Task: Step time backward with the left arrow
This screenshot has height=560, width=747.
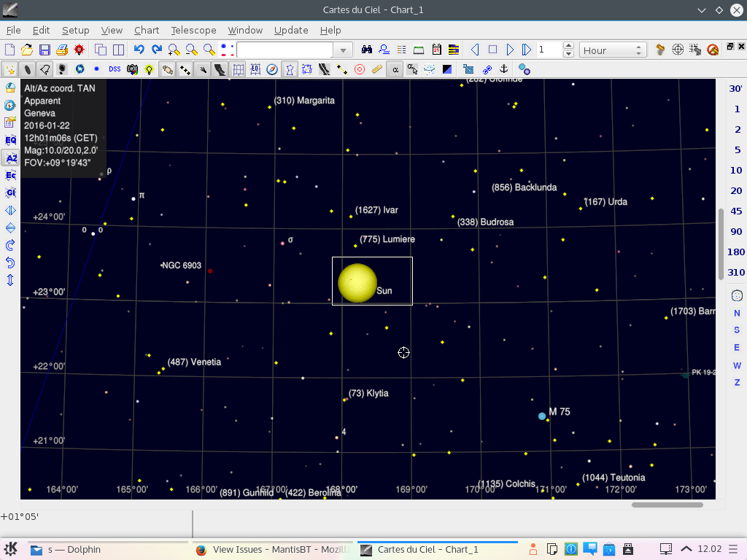Action: click(x=475, y=50)
